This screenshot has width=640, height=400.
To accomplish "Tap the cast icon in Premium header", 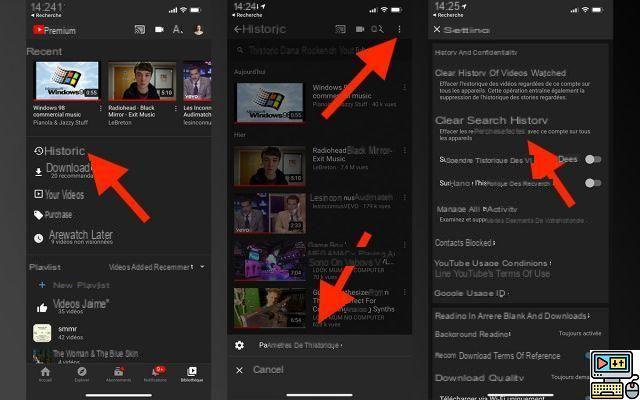I will point(140,30).
